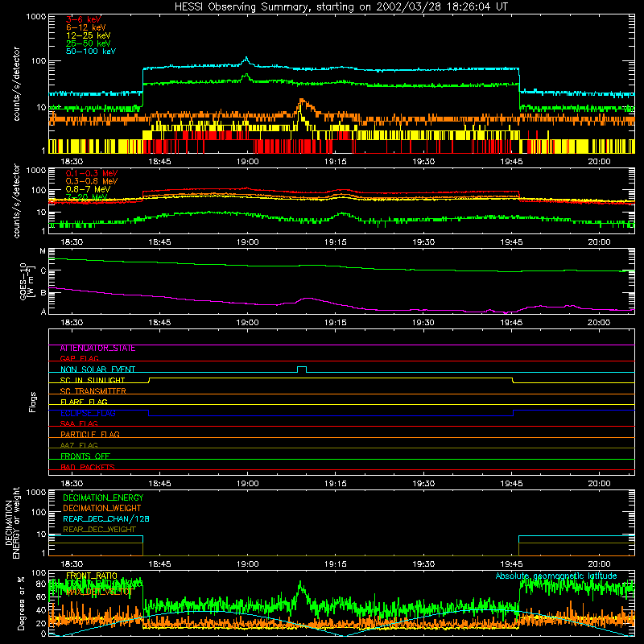Screen dimensions: 644x644
Task: Click the A class tick label in GOES panel
Action: tap(43, 312)
